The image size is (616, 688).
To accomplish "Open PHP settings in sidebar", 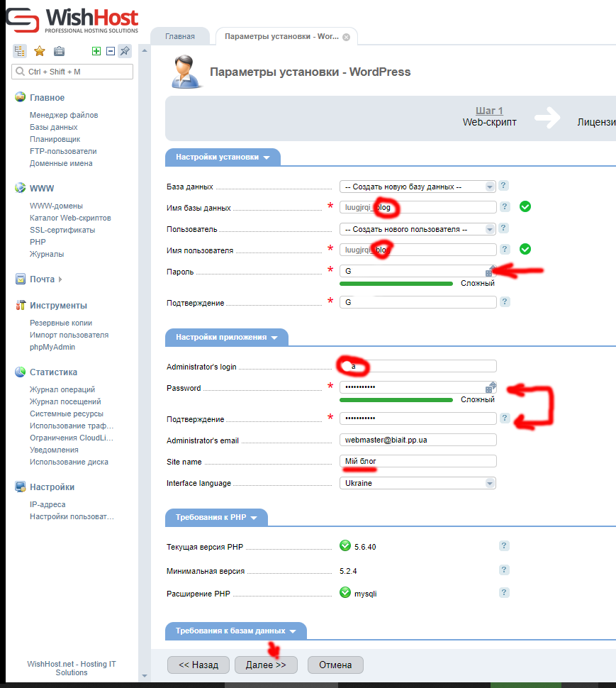I will (38, 242).
